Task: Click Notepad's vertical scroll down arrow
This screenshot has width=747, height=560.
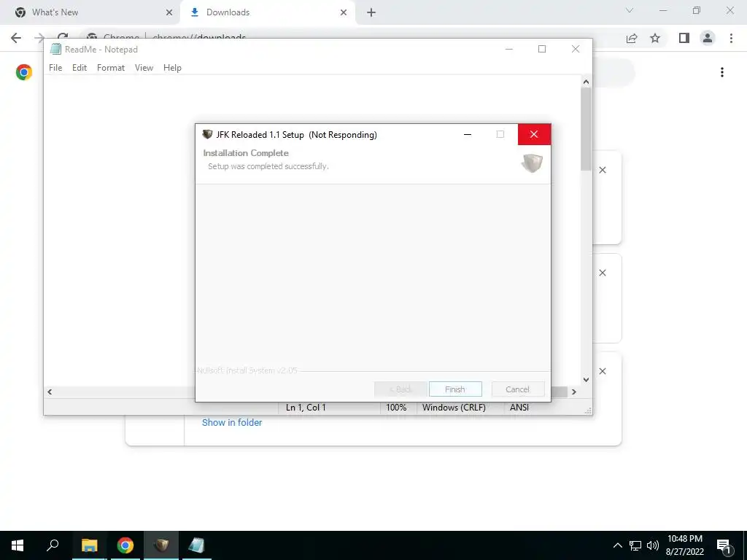Action: point(586,379)
